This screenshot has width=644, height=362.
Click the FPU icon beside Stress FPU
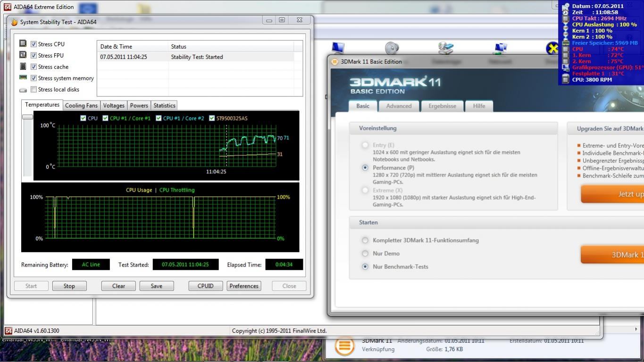click(23, 55)
